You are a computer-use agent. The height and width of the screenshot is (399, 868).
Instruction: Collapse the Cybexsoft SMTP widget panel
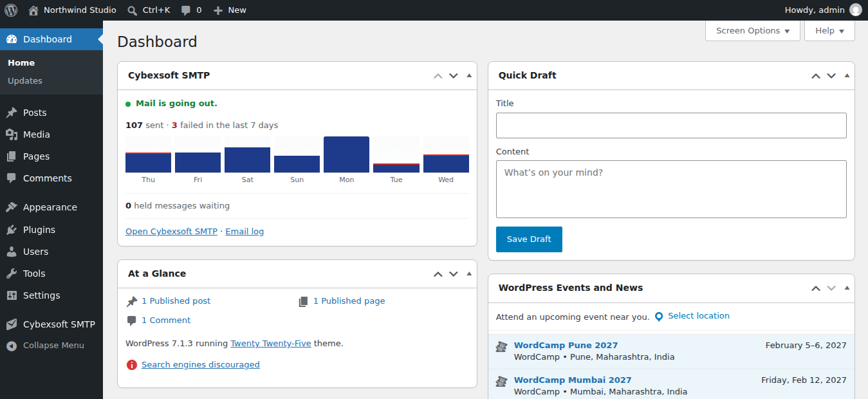coord(469,76)
